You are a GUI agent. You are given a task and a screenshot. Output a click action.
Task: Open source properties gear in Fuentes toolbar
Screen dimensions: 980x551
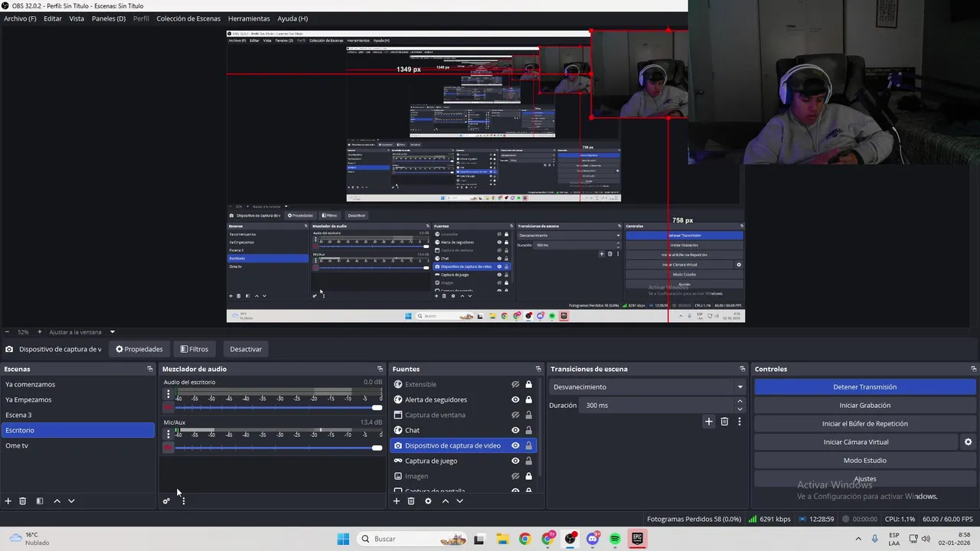click(428, 501)
